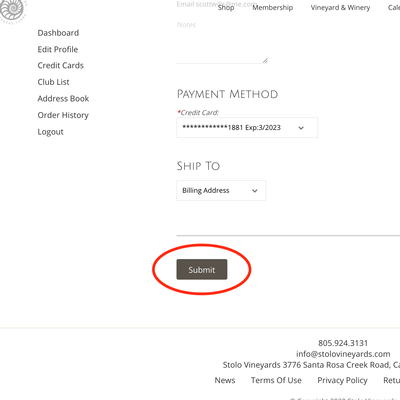
Task: Open the Address Book
Action: click(x=63, y=99)
